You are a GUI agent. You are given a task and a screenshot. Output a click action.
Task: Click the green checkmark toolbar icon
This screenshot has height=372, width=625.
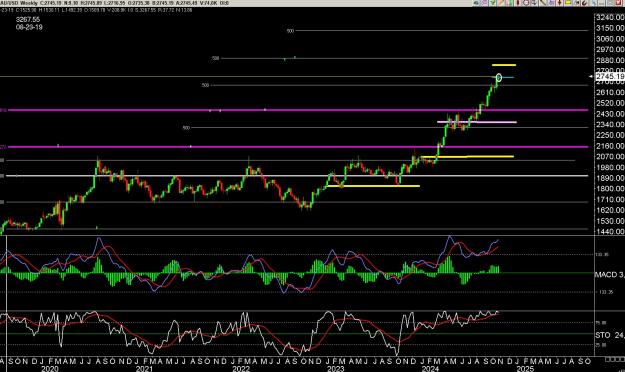493,2
